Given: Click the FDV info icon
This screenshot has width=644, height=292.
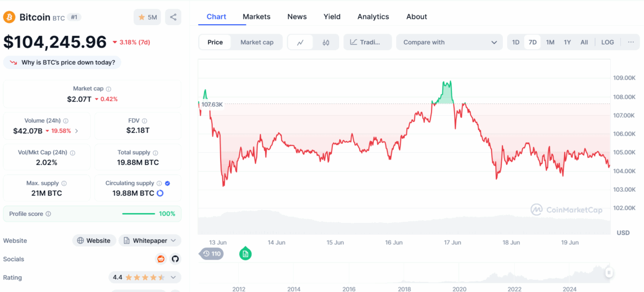Looking at the screenshot, I should [x=144, y=121].
